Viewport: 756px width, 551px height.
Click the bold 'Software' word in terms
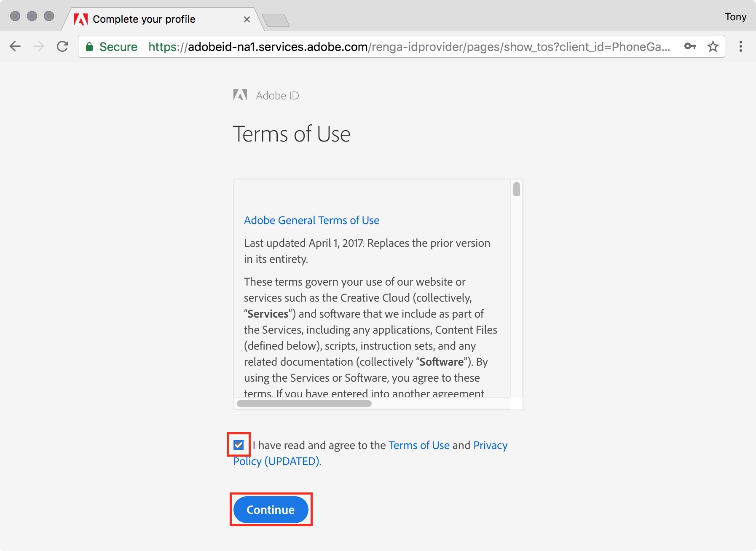(x=442, y=362)
